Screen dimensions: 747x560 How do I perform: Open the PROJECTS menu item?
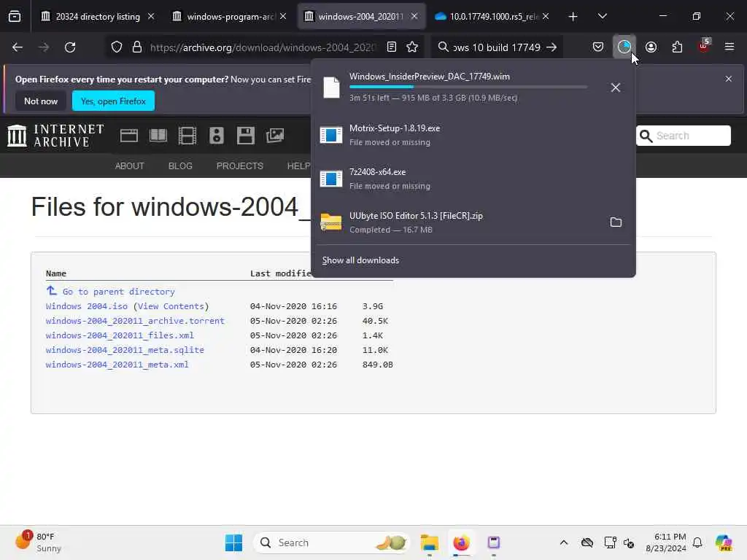pos(239,166)
